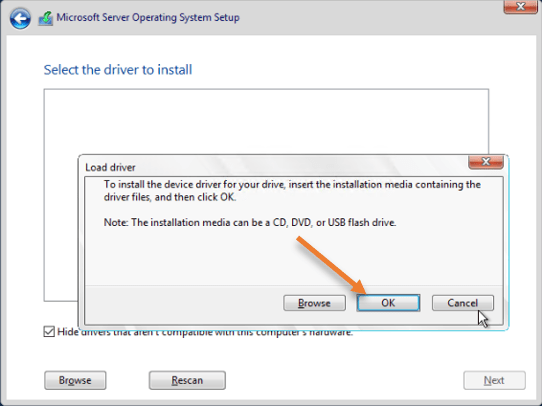
Task: Confirm with OK in Load driver dialog
Action: pos(388,303)
